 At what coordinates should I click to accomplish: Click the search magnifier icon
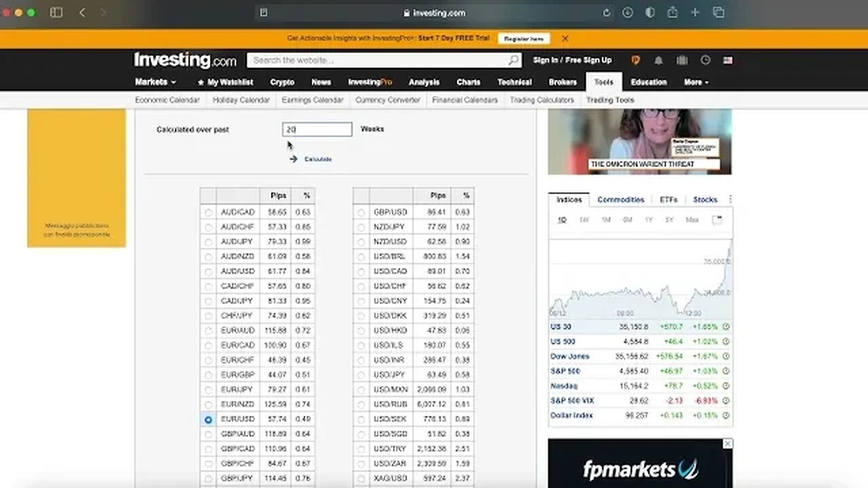[513, 60]
